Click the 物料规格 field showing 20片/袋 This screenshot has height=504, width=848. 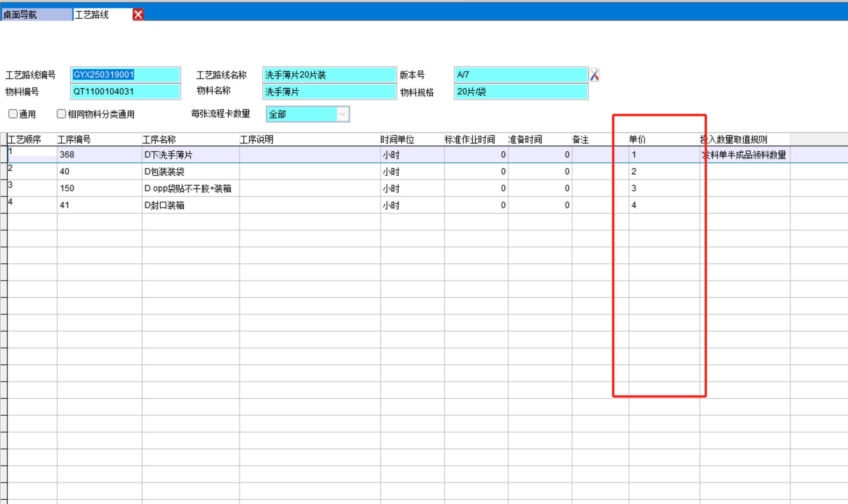[x=520, y=92]
